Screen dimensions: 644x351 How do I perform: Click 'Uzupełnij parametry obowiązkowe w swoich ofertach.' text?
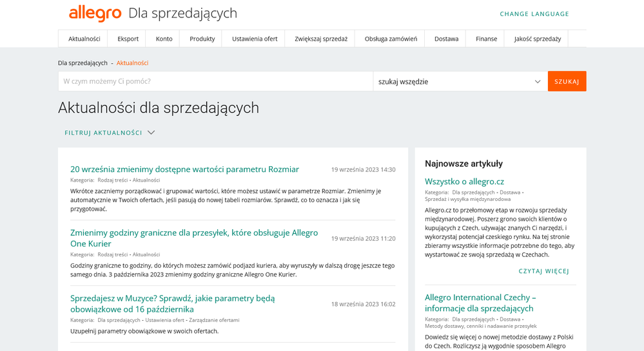pos(144,331)
